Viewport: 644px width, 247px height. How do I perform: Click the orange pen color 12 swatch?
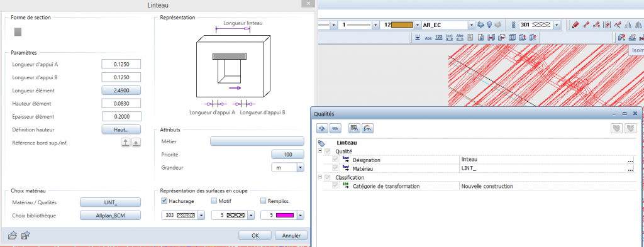pos(402,25)
